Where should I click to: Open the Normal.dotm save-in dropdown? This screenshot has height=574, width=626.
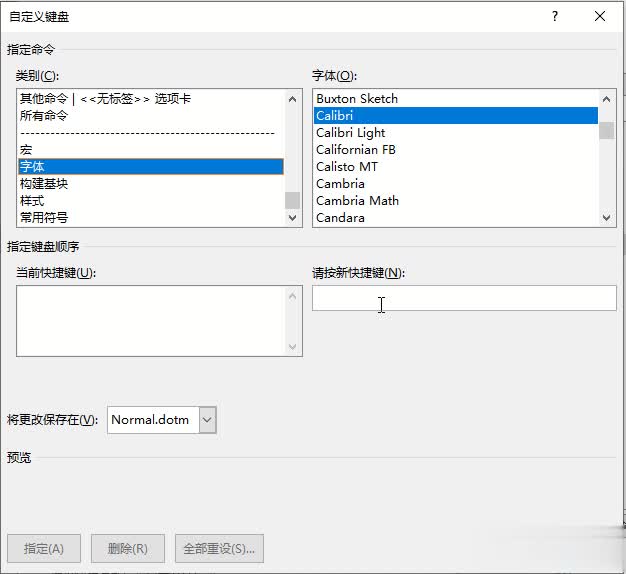[207, 420]
